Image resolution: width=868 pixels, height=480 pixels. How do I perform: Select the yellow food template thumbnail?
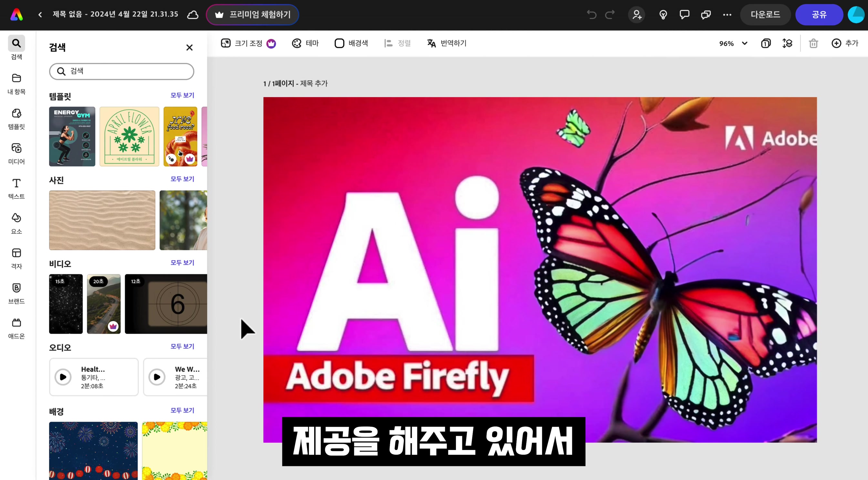[180, 136]
